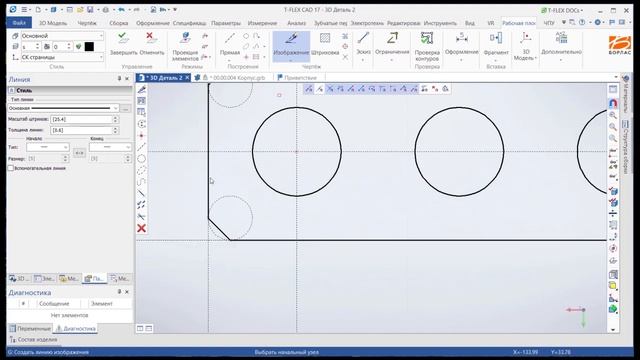Pin the Линия panel
This screenshot has width=640, height=360.
(119, 78)
